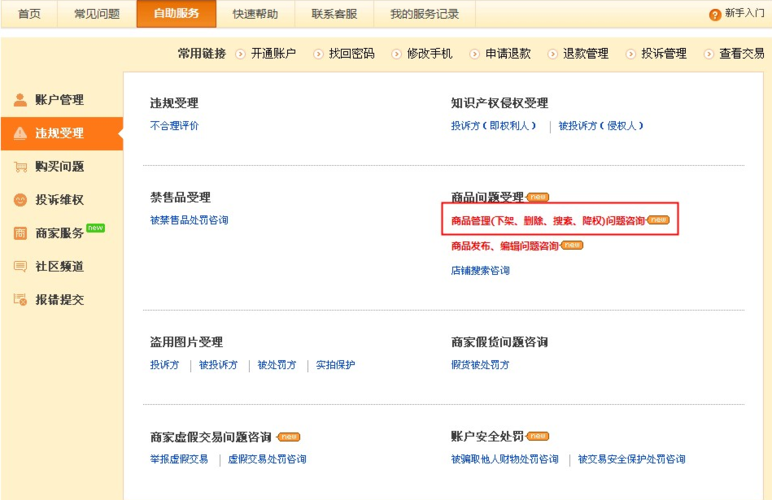The width and height of the screenshot is (772, 500).
Task: Select 商家服务 in the sidebar
Action: [x=62, y=233]
